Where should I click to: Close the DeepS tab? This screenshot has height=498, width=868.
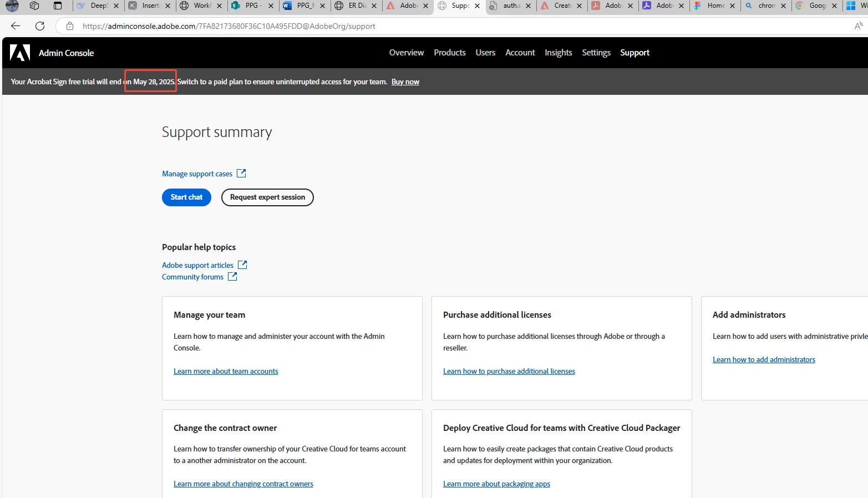116,6
